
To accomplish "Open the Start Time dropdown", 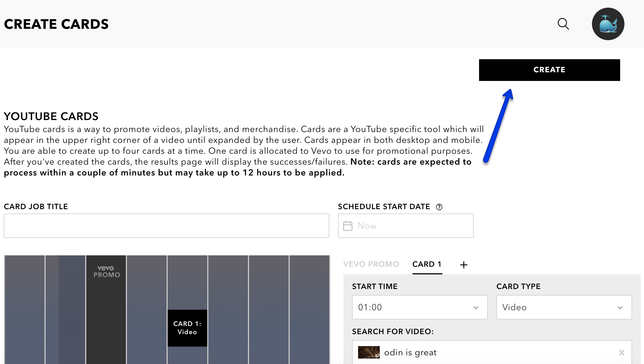I will (x=420, y=307).
